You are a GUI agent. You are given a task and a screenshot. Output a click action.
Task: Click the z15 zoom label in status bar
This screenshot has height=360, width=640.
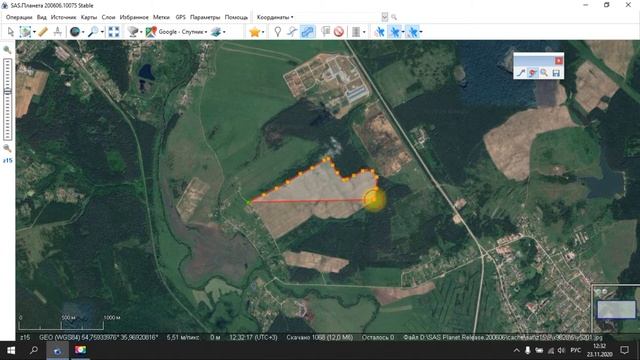point(25,338)
